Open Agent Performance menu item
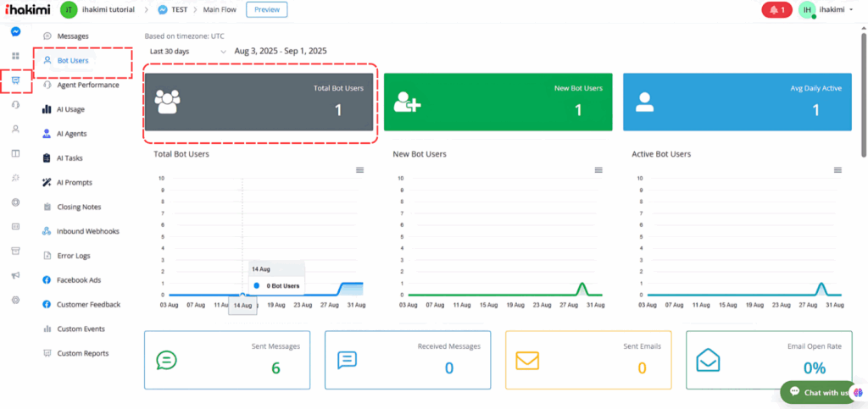The height and width of the screenshot is (409, 868). pos(87,85)
